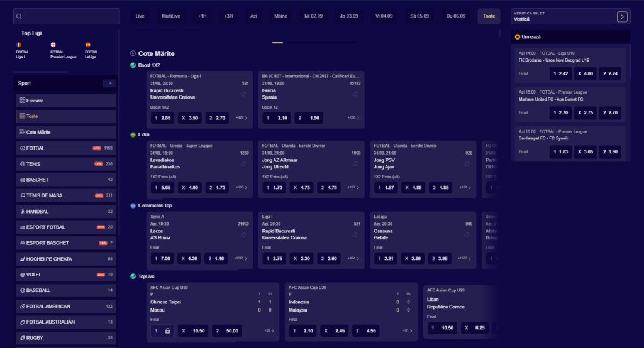Open Verifica Bilet arrow button
644x348 pixels.
(x=622, y=17)
